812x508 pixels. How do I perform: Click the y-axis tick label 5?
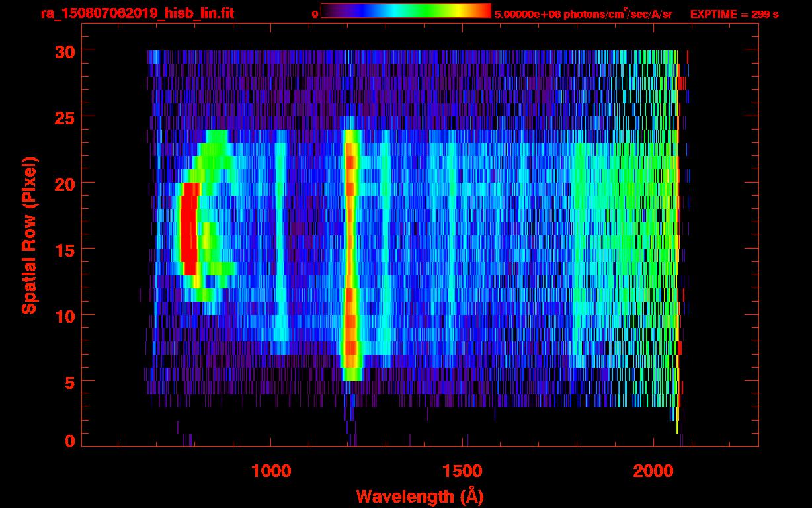click(x=69, y=382)
